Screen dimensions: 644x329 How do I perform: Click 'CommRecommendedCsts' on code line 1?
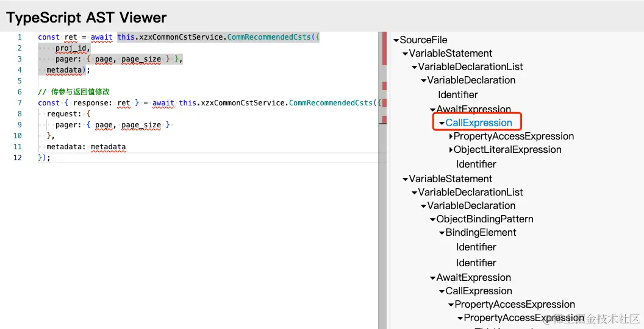[x=269, y=37]
